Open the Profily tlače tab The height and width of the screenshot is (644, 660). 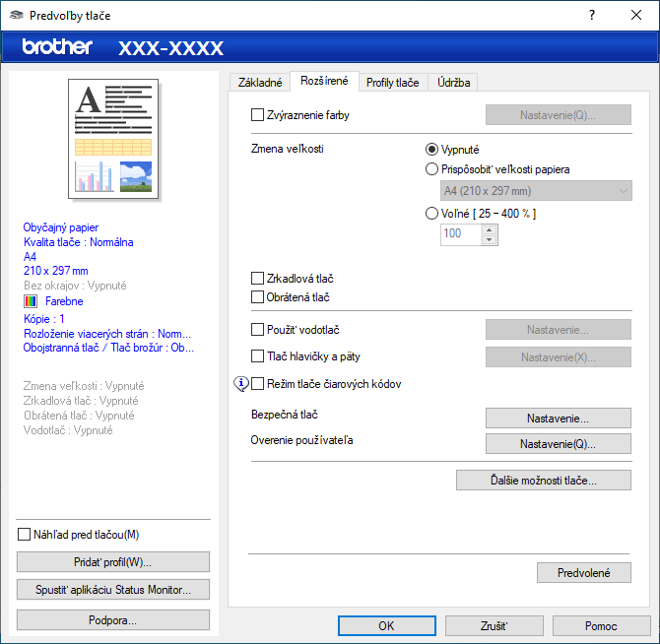[392, 83]
